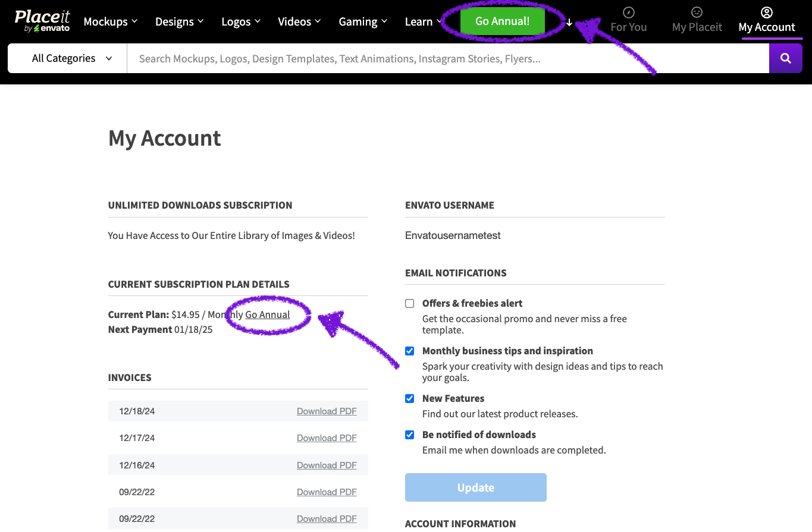The height and width of the screenshot is (532, 812).
Task: Click the Unlimited Downloads Subscription heading
Action: (x=200, y=205)
